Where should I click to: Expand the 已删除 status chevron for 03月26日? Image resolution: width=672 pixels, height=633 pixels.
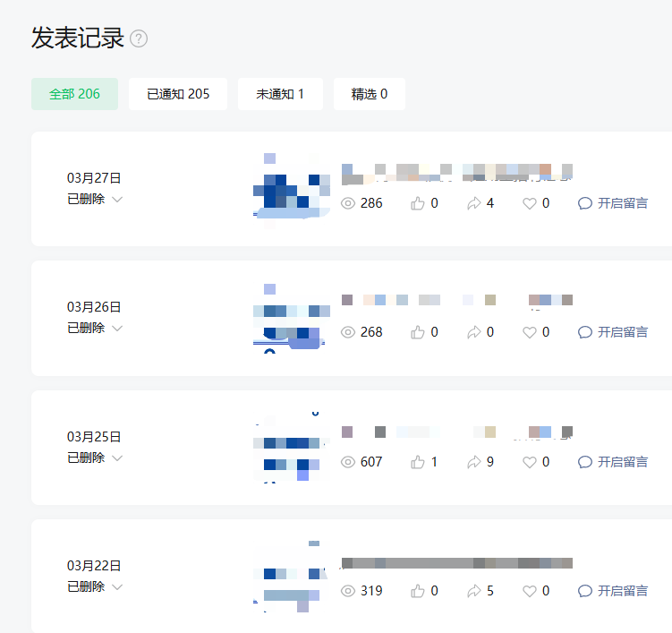[x=117, y=329]
